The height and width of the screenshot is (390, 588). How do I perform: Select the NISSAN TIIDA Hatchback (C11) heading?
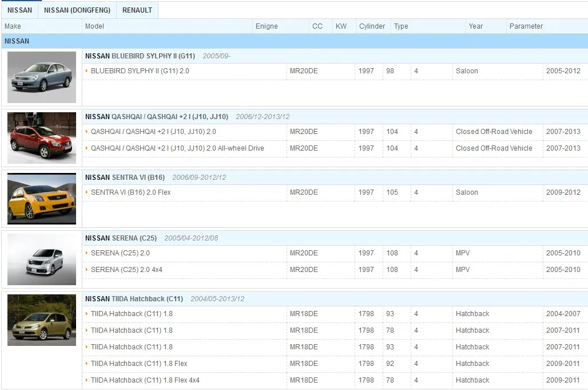point(134,299)
